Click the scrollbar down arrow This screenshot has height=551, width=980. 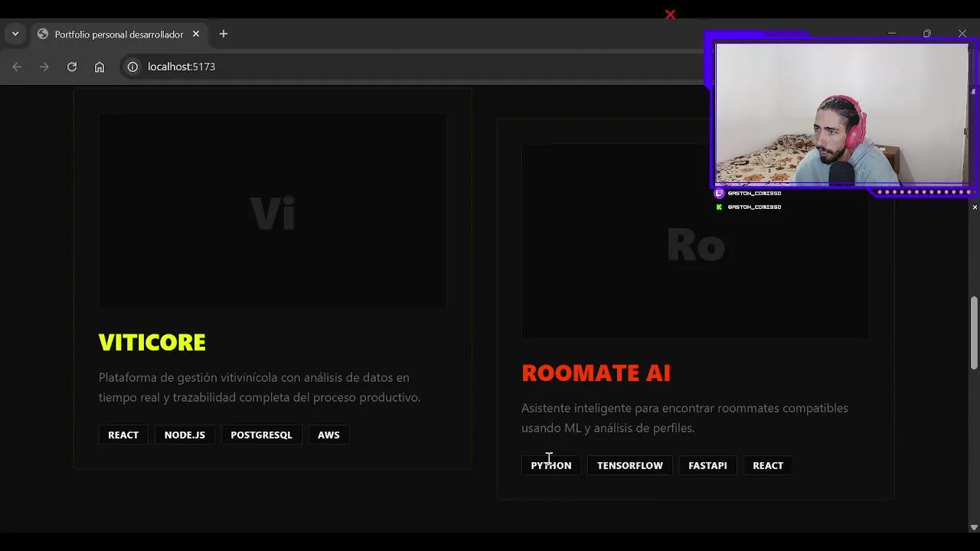(x=974, y=527)
